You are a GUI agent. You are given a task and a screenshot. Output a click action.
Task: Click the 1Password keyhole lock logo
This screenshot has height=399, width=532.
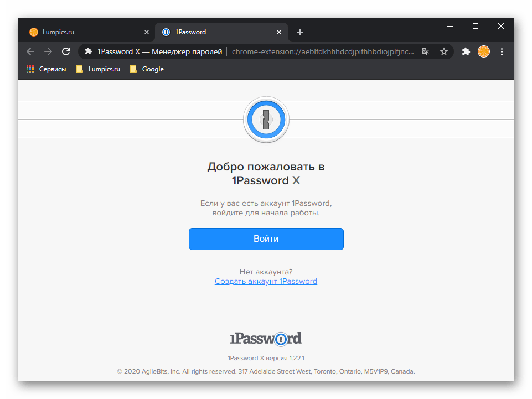coord(266,120)
